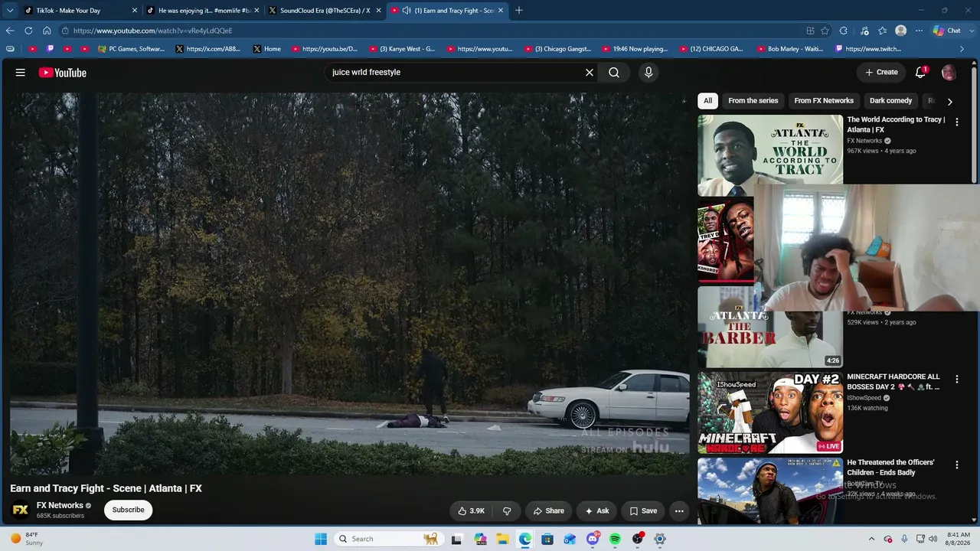Mute the playing tab's speaker icon
This screenshot has width=980, height=551.
[x=407, y=11]
